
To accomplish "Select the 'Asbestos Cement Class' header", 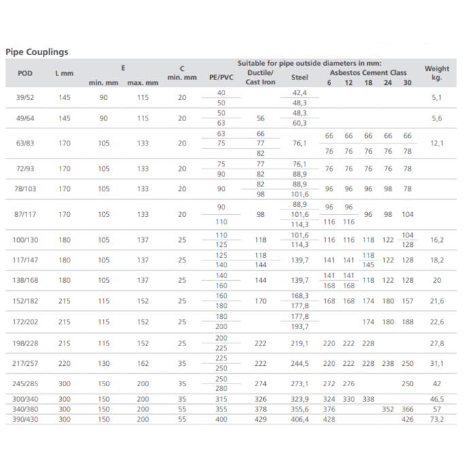I will [368, 73].
